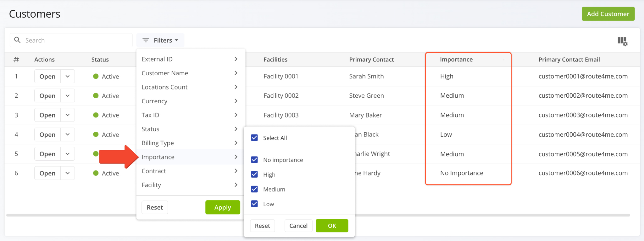Viewport: 644px width, 241px height.
Task: Click the green status dot for customer 6
Action: click(96, 173)
